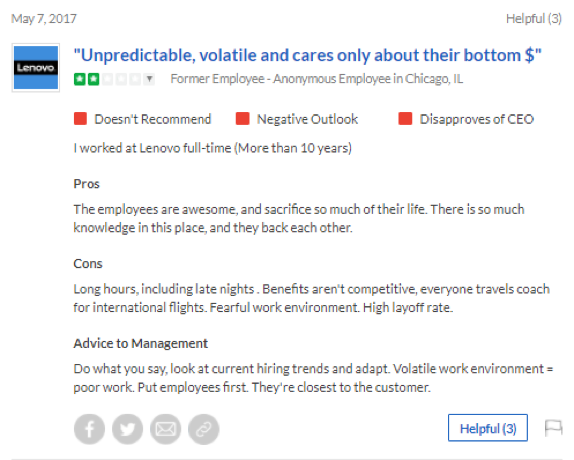This screenshot has width=574, height=460.
Task: Share review via Facebook icon
Action: 89,429
